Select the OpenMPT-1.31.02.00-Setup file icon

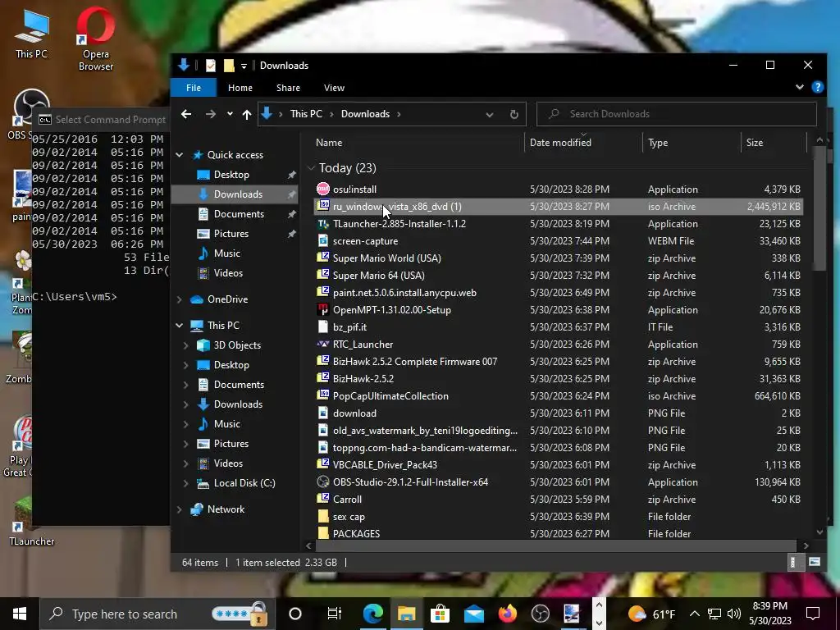[x=323, y=309]
